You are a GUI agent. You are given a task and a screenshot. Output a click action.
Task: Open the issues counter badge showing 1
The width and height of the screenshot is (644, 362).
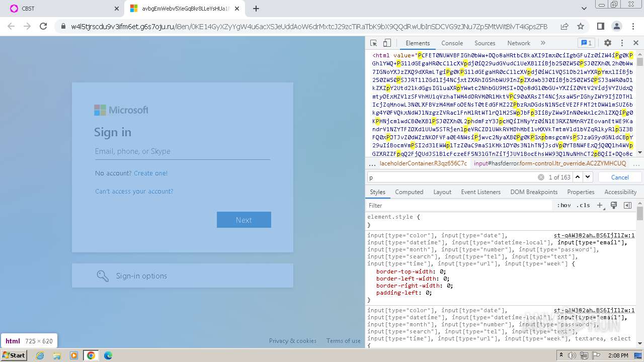[x=586, y=43]
